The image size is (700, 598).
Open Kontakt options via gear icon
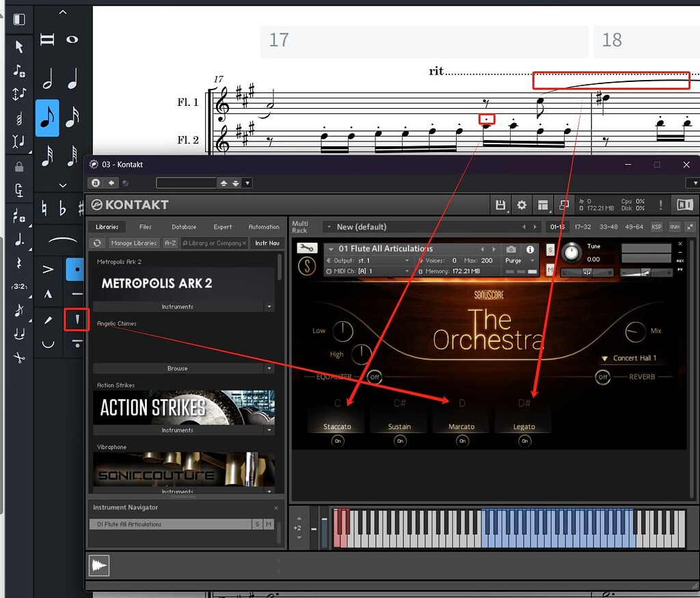coord(522,205)
